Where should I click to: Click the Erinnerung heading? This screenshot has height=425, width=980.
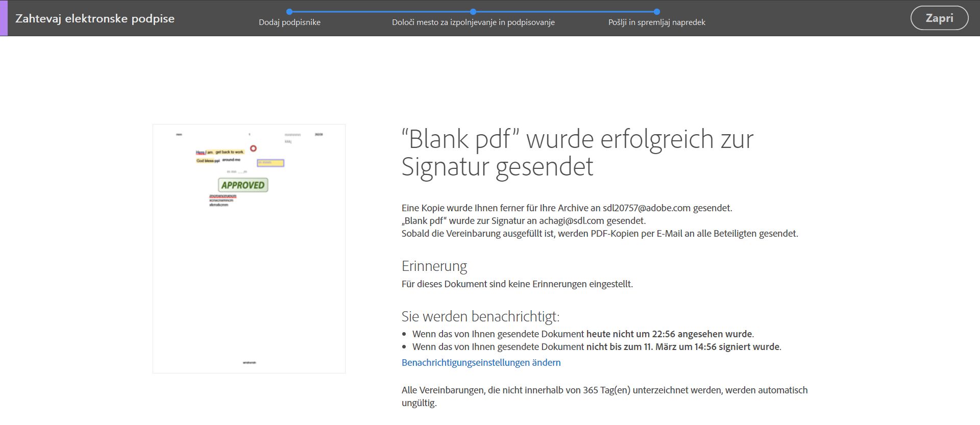coord(434,266)
